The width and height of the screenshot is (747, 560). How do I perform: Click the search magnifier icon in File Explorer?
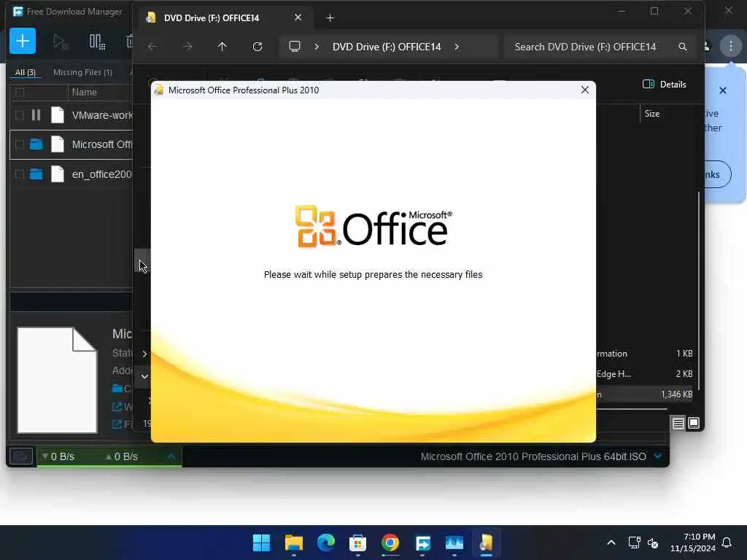[683, 47]
